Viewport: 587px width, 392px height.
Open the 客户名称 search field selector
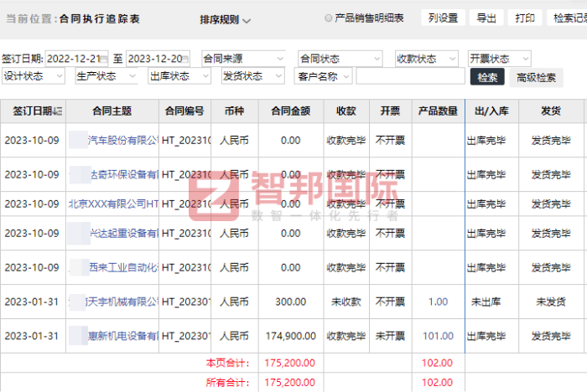tap(323, 76)
